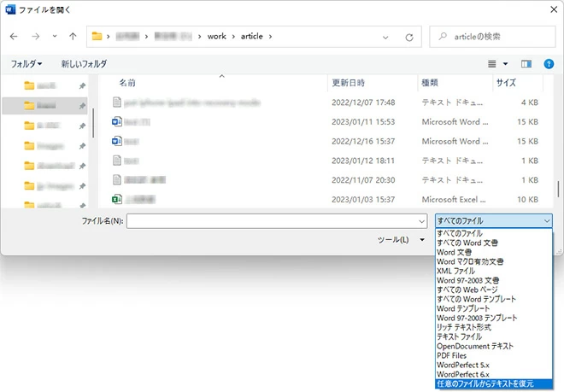Image resolution: width=564 pixels, height=392 pixels.
Task: Choose 任意のファイルからテキストを復元 option
Action: coord(485,383)
